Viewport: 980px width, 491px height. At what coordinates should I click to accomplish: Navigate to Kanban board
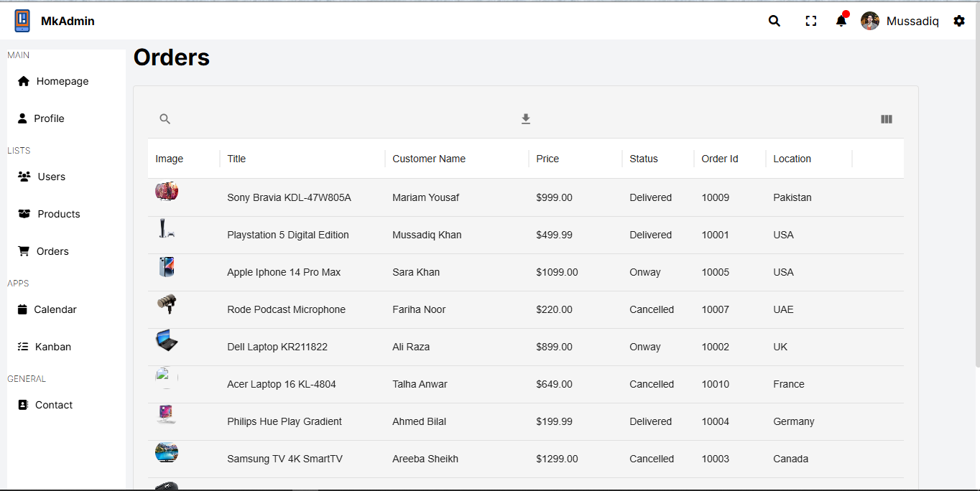click(x=52, y=347)
